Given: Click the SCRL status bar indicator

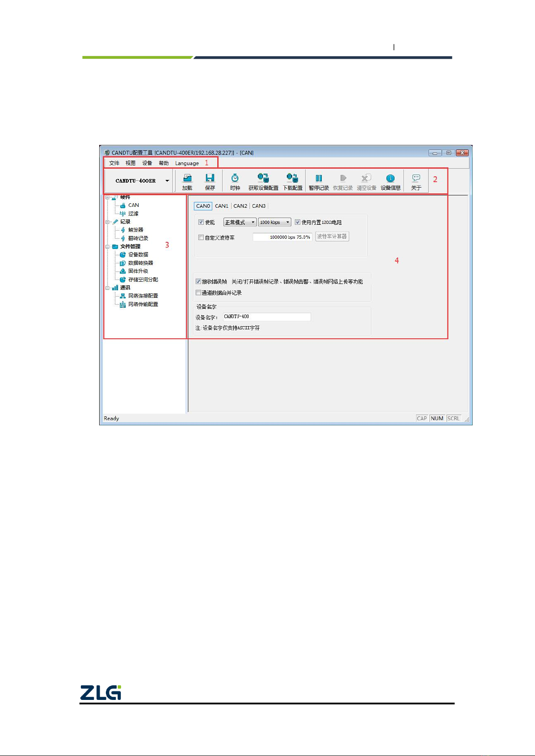Looking at the screenshot, I should click(453, 418).
